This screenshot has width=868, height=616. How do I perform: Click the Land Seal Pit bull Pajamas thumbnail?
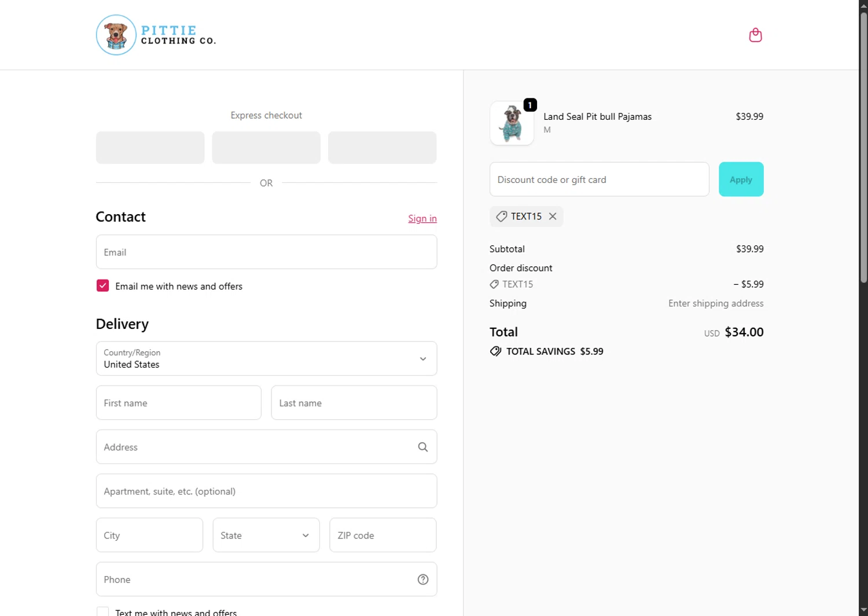click(512, 123)
